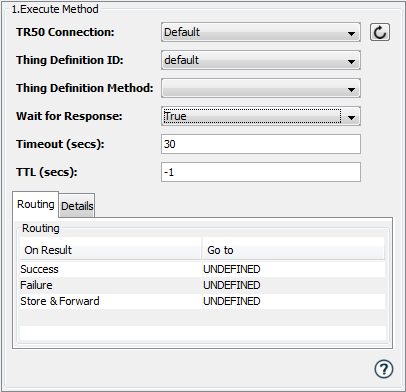Screen dimensions: 406x392
Task: Select the Store & Forward routing row
Action: click(202, 301)
